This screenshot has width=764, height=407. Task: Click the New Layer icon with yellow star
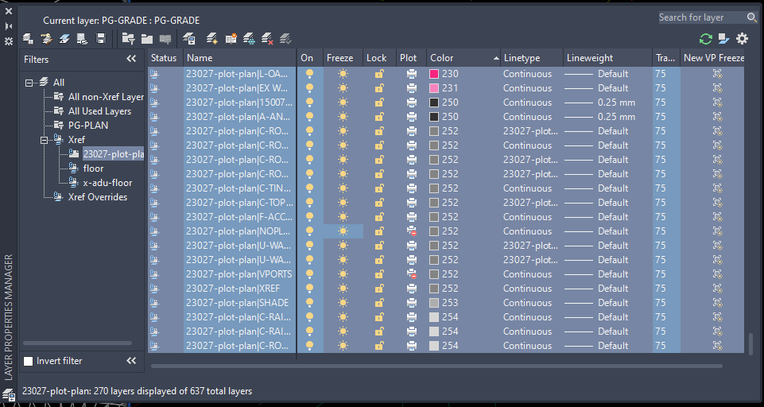211,39
